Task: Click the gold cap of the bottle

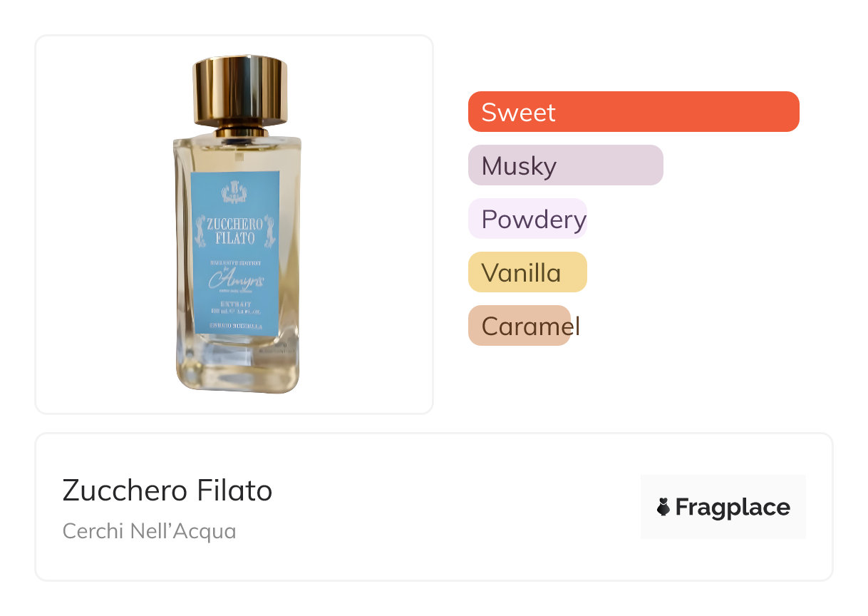Action: 240,91
